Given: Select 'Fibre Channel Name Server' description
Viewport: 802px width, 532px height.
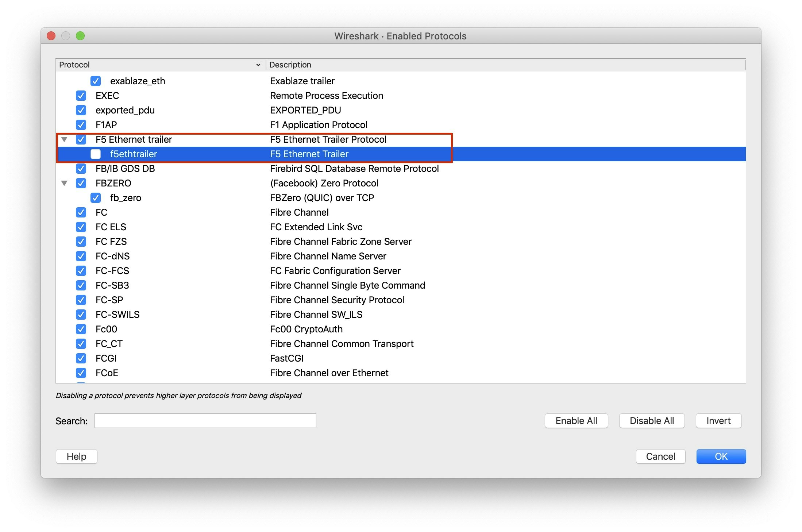Looking at the screenshot, I should [x=328, y=256].
